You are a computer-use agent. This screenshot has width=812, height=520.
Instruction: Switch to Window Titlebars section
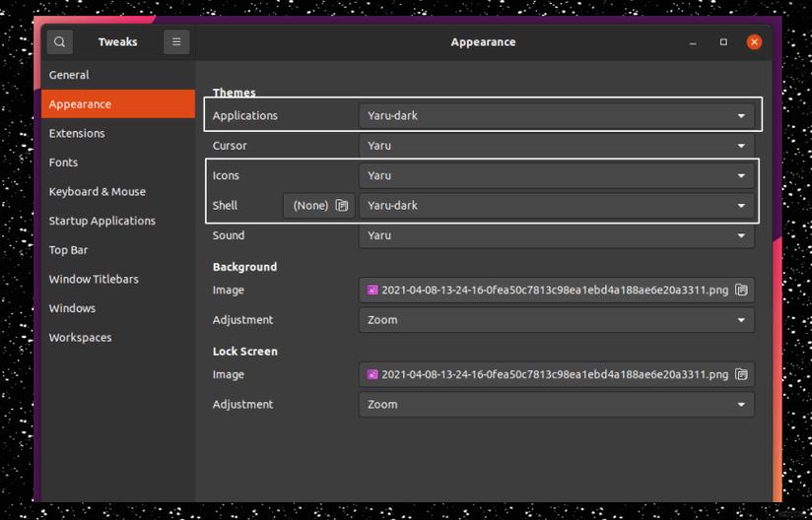94,280
